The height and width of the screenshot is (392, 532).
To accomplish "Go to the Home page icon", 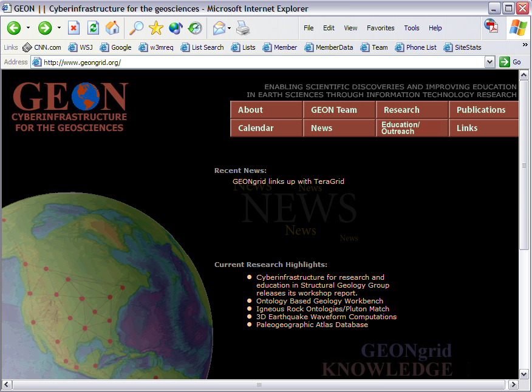I will (112, 28).
